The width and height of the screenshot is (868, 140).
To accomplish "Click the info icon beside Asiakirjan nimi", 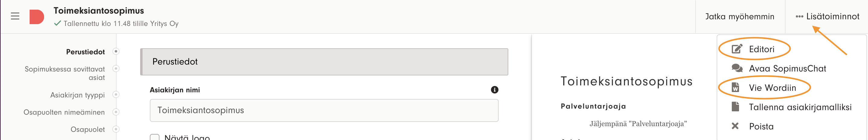I will tap(494, 90).
